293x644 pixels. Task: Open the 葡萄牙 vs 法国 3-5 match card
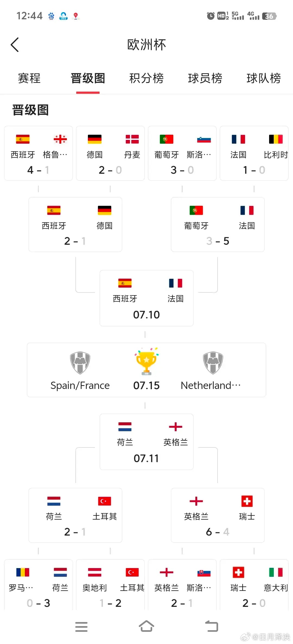pos(218,224)
